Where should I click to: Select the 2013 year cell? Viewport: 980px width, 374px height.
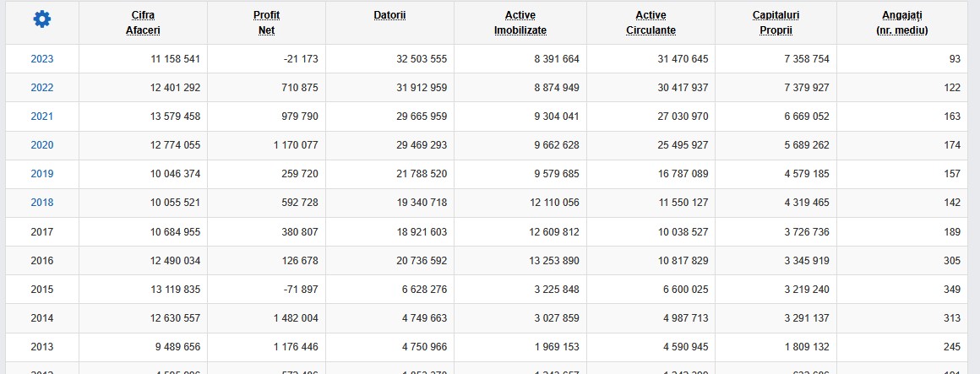42,346
